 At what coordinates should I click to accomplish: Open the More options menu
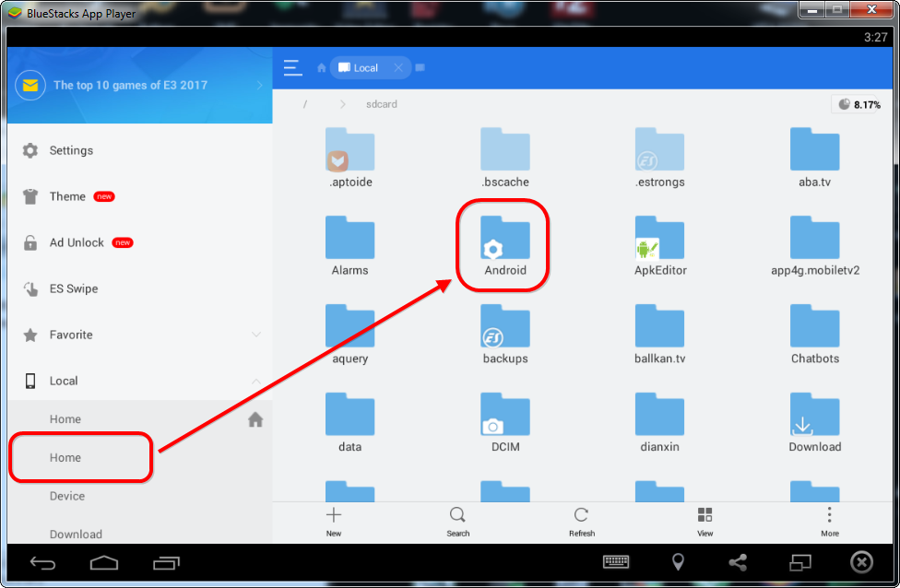[x=829, y=516]
